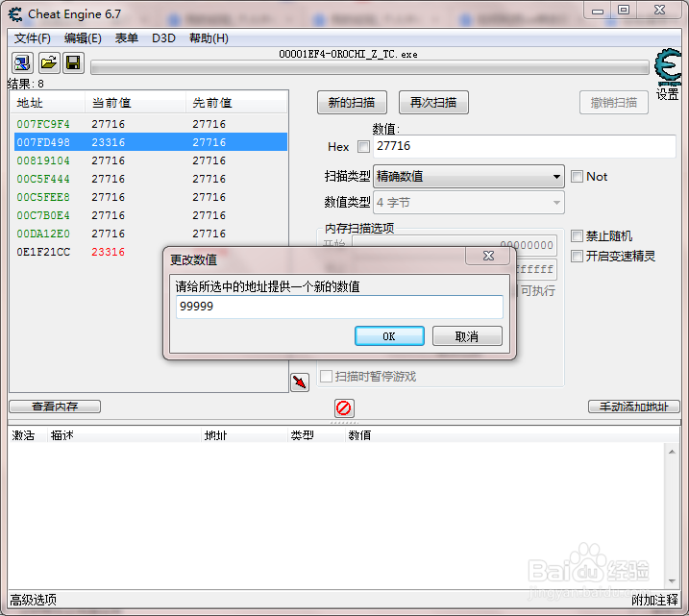Open the D3D menu
The width and height of the screenshot is (689, 616).
click(x=163, y=38)
